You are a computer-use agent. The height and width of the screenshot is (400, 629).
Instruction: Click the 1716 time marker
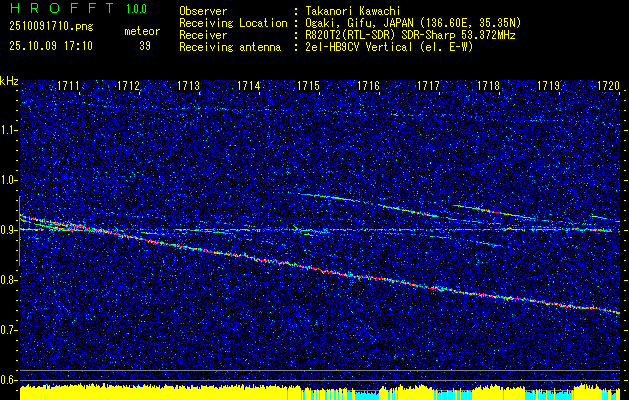(370, 85)
